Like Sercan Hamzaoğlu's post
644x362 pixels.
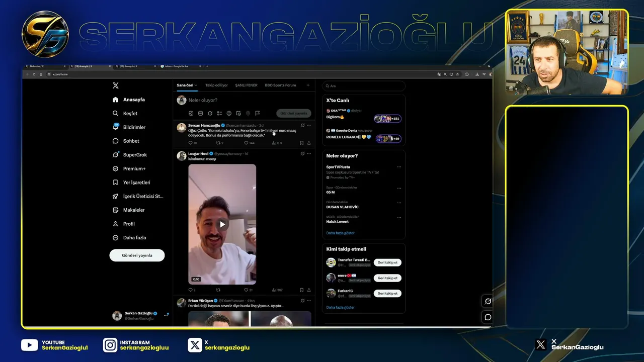tap(246, 143)
